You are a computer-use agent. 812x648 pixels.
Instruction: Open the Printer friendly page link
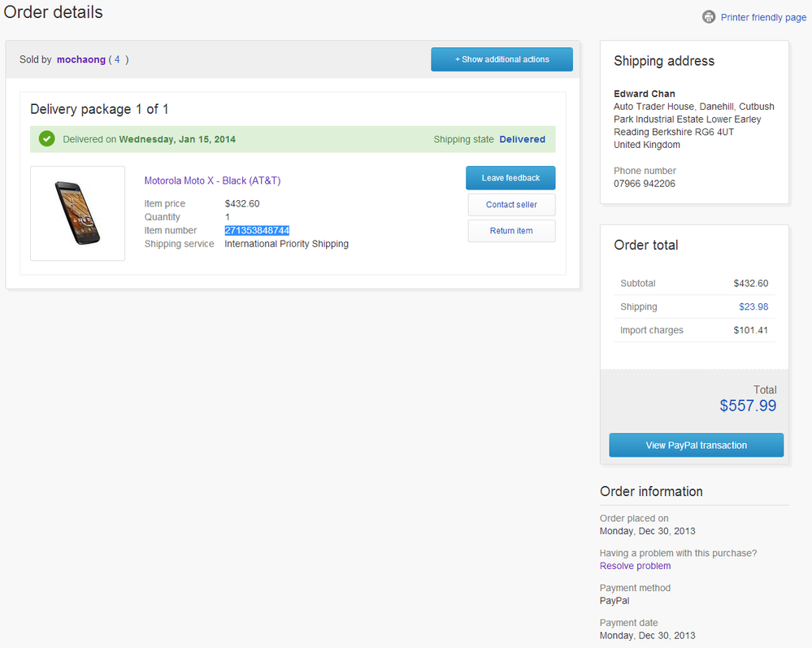coord(763,18)
